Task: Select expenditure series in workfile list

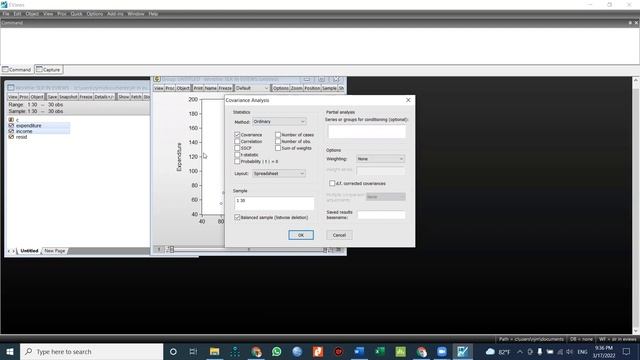Action: [x=29, y=126]
